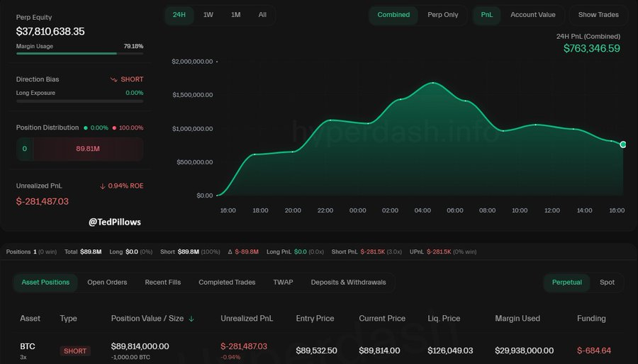Open the Deposits & Withdrawals tab
The width and height of the screenshot is (638, 364).
coord(348,283)
